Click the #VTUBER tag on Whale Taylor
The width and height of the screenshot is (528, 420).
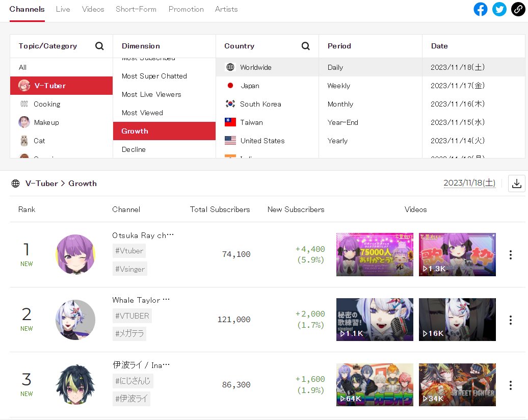point(133,316)
